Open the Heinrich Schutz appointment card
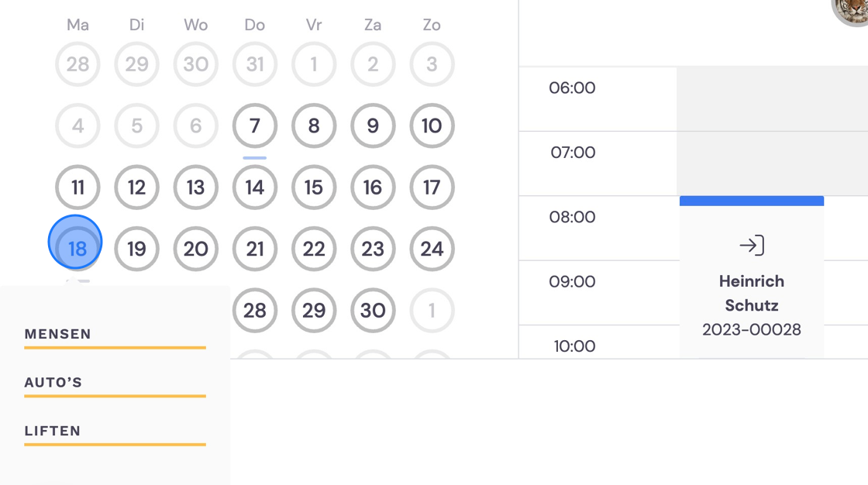This screenshot has width=868, height=485. [x=752, y=277]
